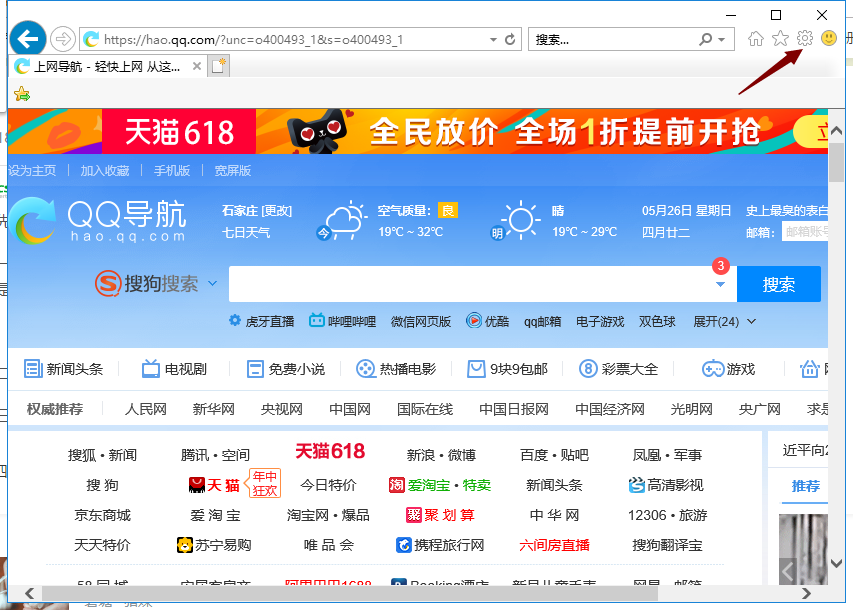Click 设为主页 in the top menu
The width and height of the screenshot is (853, 610).
33,171
